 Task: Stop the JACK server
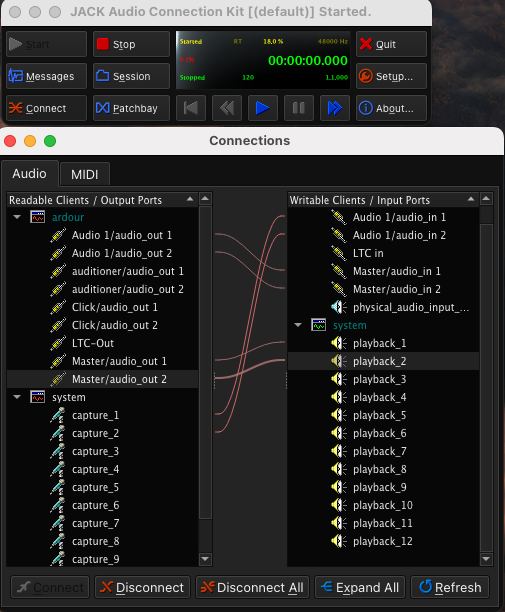click(x=132, y=44)
